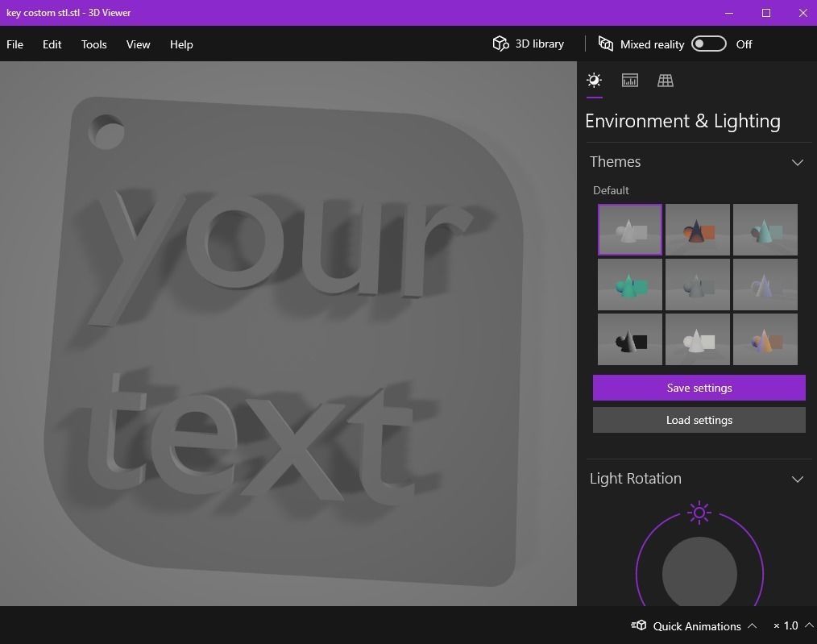Expand the animation speed 1.0 arrow
Image resolution: width=817 pixels, height=644 pixels.
pos(809,625)
